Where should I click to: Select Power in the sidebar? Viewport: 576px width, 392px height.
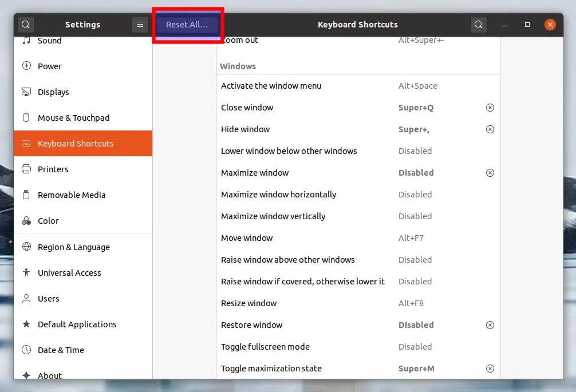[50, 66]
